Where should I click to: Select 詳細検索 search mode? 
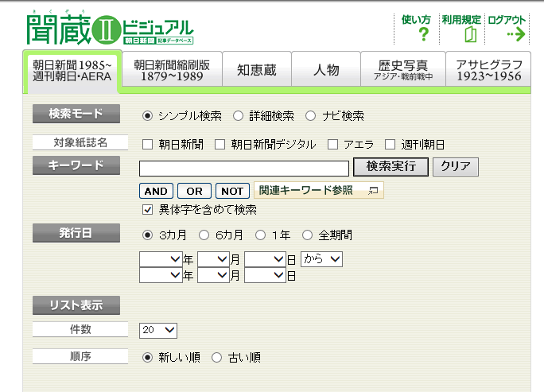point(238,115)
